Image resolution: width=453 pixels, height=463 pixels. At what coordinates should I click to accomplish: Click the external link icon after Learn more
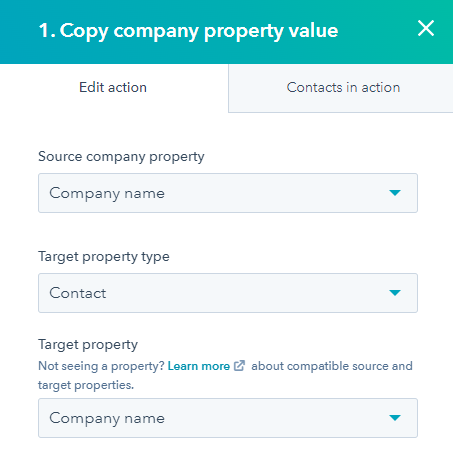coord(239,366)
